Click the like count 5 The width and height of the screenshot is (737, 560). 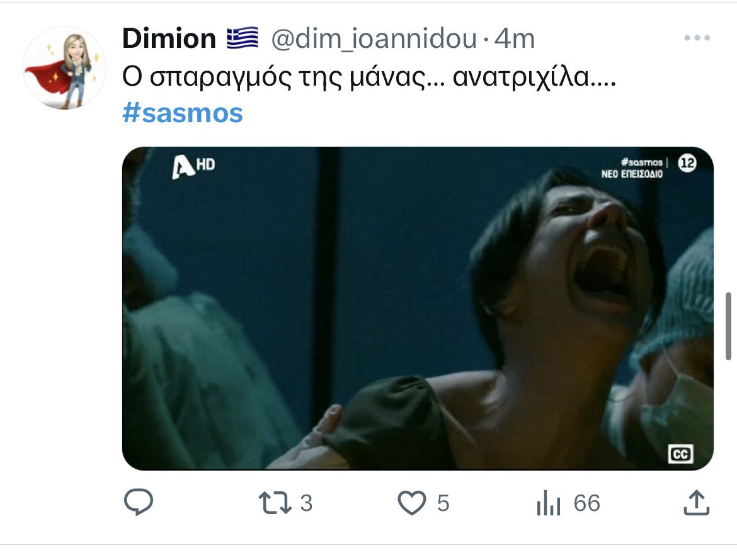[x=443, y=503]
